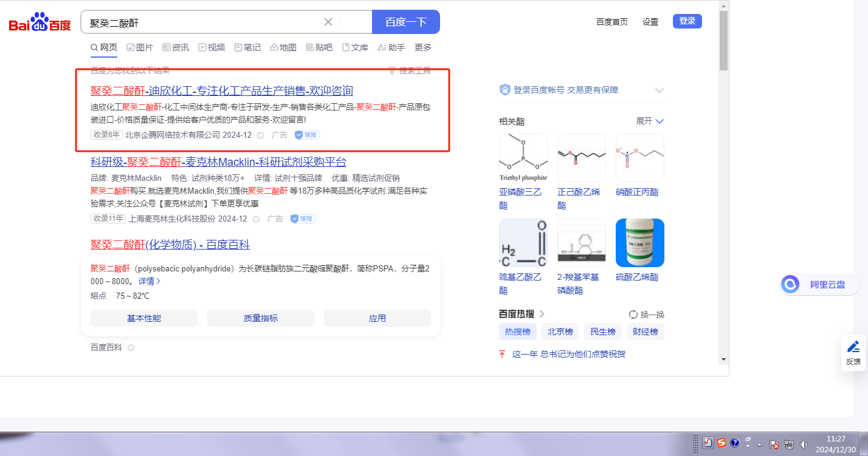Click the volume speaker tray icon
This screenshot has height=456, width=868.
tap(804, 444)
